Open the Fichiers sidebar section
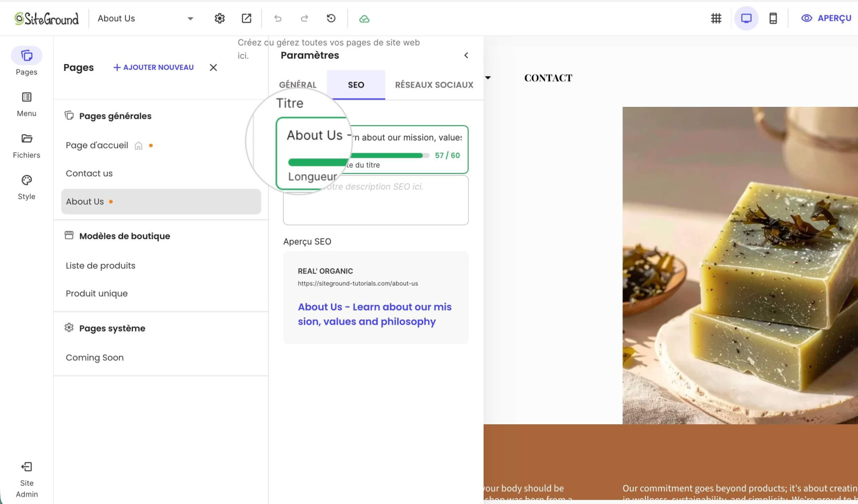The width and height of the screenshot is (858, 504). pos(27,145)
